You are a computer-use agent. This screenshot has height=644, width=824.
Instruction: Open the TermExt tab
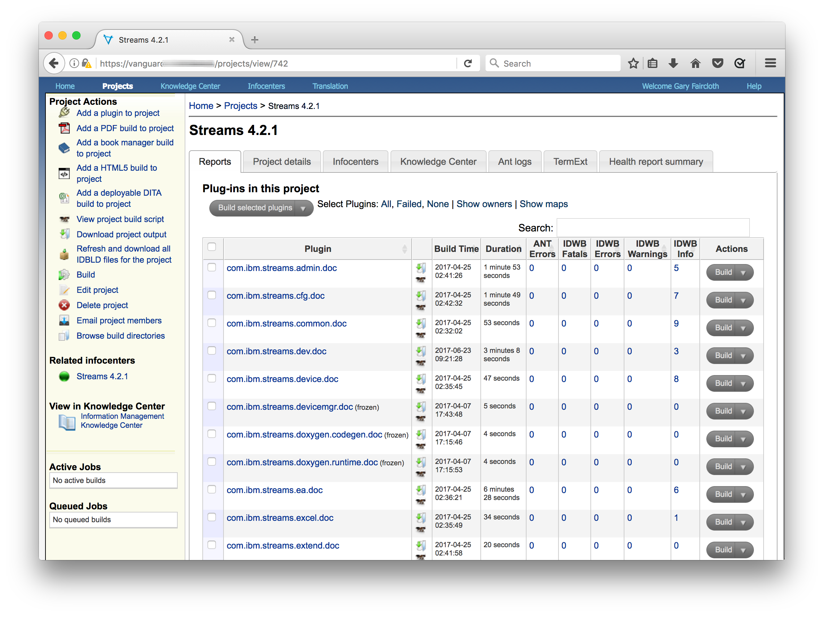[x=570, y=162]
